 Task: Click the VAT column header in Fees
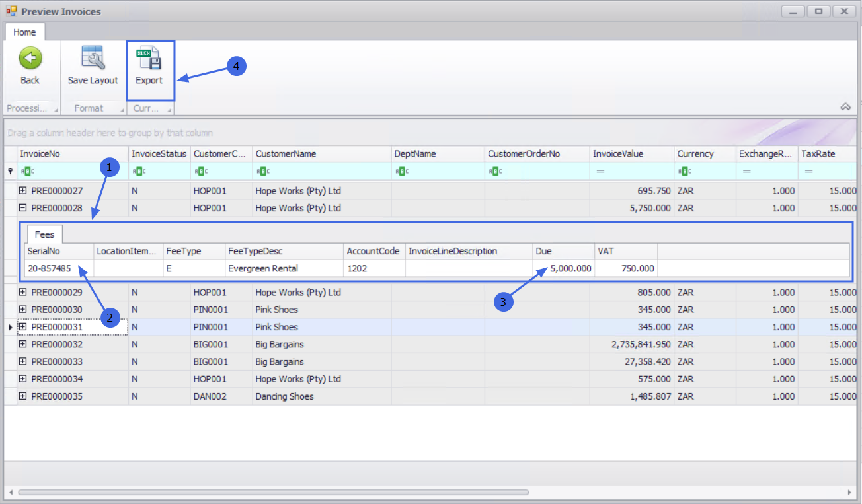(626, 252)
